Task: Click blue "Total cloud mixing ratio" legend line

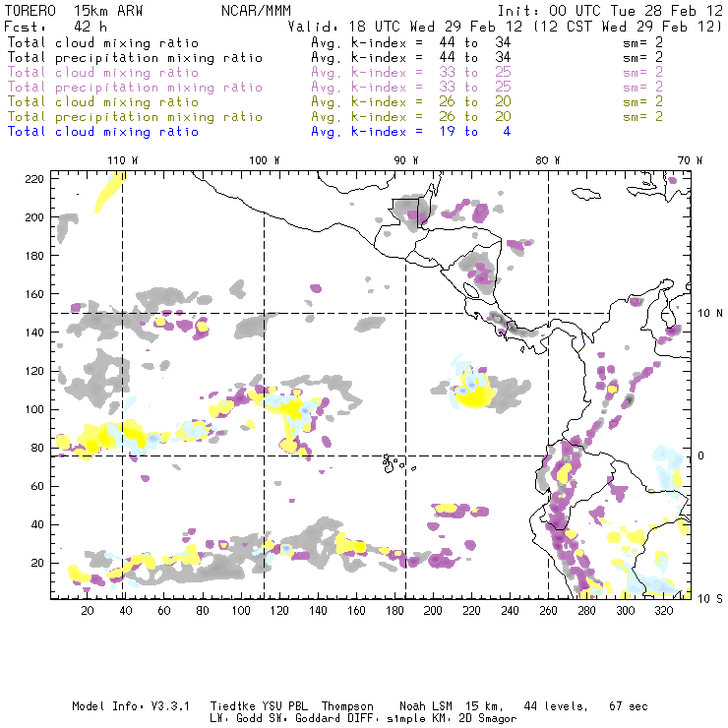Action: tap(103, 132)
